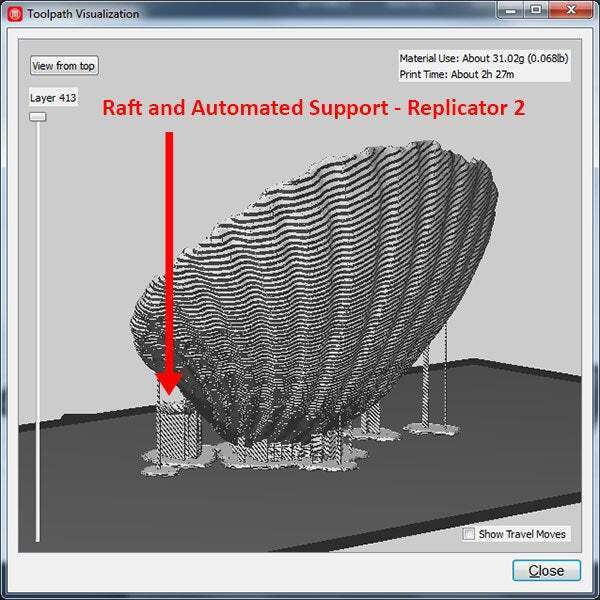Click the Toolpath Visualization window title
The height and width of the screenshot is (600, 600).
(83, 14)
